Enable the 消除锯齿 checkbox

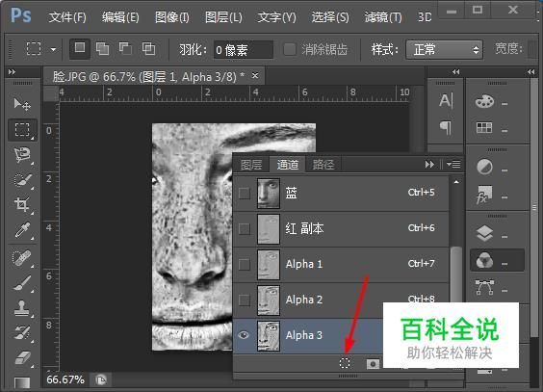tap(290, 49)
